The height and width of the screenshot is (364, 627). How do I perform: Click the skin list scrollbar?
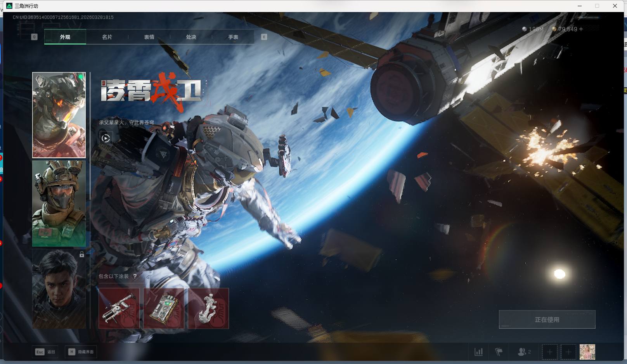[x=90, y=136]
